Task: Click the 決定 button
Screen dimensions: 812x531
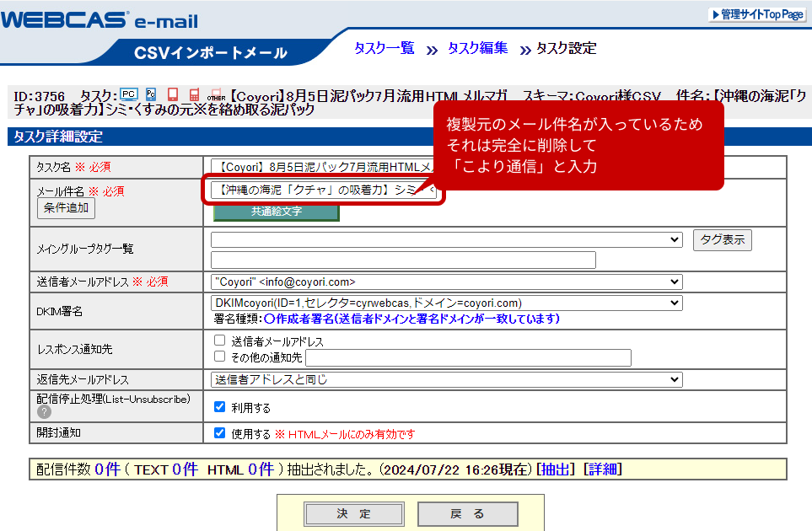Action: coord(354,514)
